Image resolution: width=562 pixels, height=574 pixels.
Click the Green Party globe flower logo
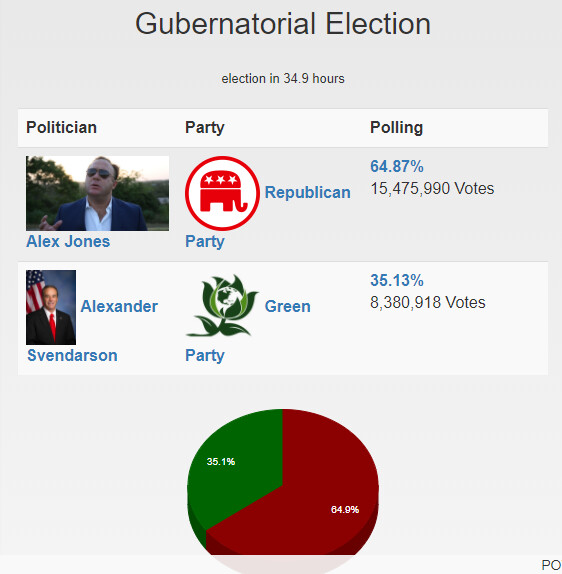pyautogui.click(x=222, y=305)
